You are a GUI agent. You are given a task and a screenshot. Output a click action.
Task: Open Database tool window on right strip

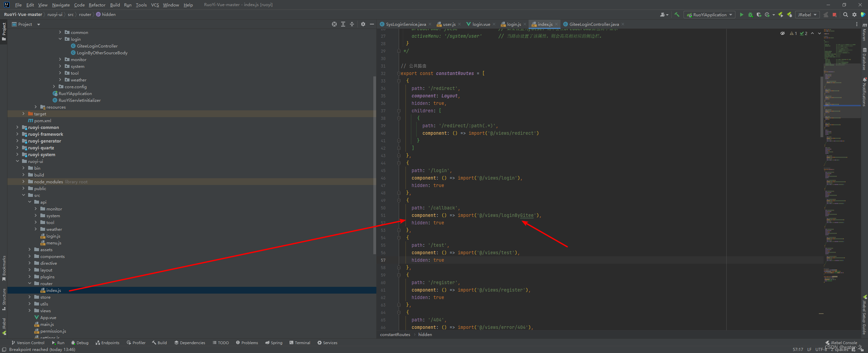[864, 59]
